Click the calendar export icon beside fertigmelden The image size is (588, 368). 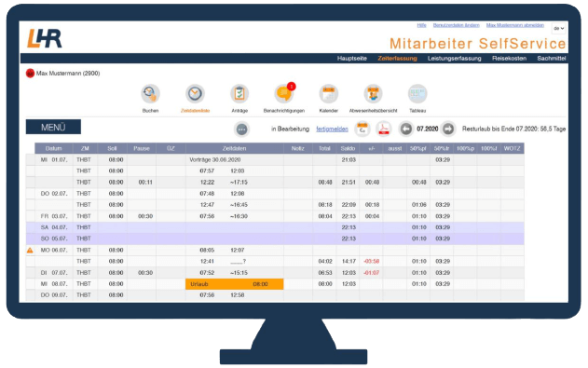click(362, 129)
